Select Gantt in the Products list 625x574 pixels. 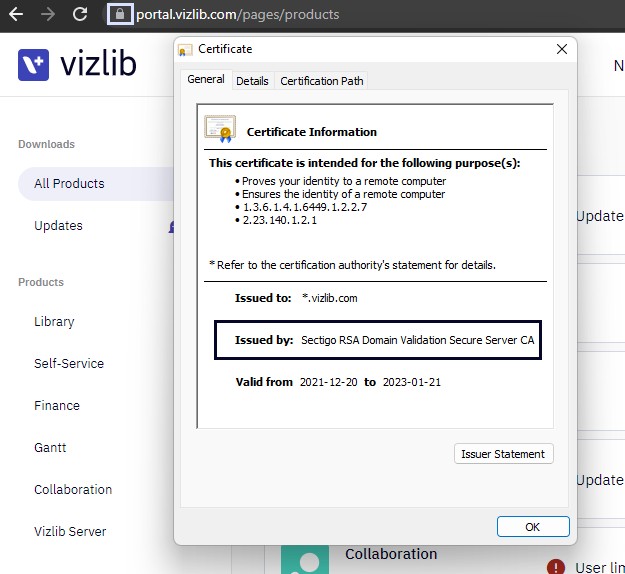click(x=50, y=448)
